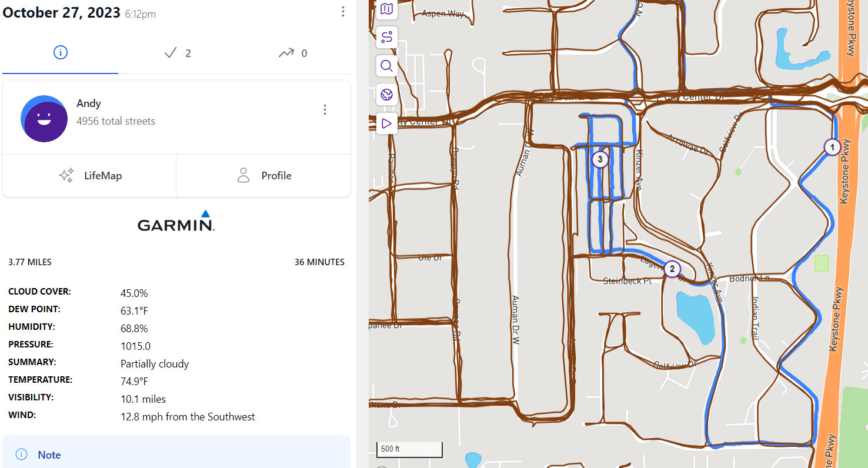868x468 pixels.
Task: Open Andy's three-dot options menu
Action: pyautogui.click(x=325, y=110)
